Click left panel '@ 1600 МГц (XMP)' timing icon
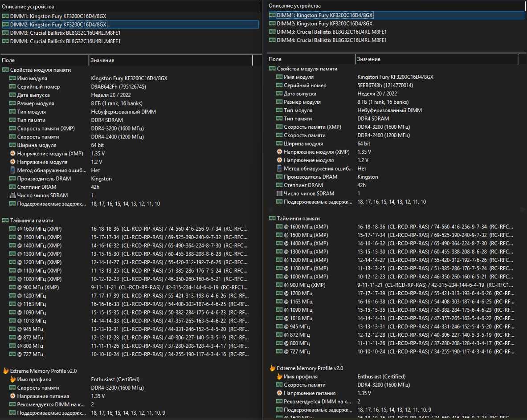Image resolution: width=527 pixels, height=420 pixels. [x=13, y=228]
